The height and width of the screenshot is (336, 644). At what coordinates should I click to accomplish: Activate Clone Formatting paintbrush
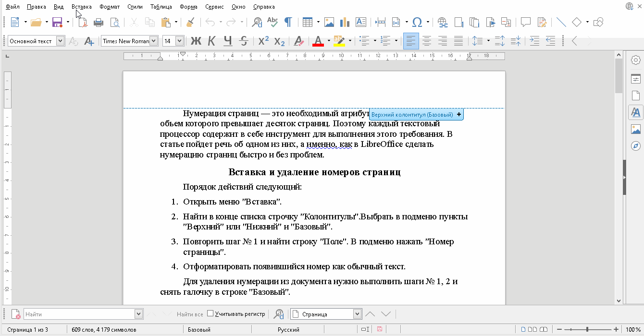[190, 22]
